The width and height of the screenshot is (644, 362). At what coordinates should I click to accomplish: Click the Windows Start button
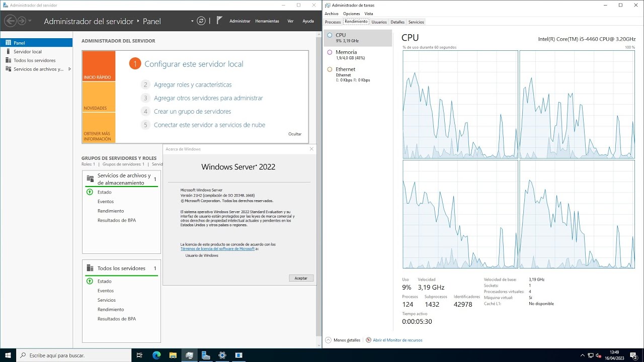click(x=8, y=355)
